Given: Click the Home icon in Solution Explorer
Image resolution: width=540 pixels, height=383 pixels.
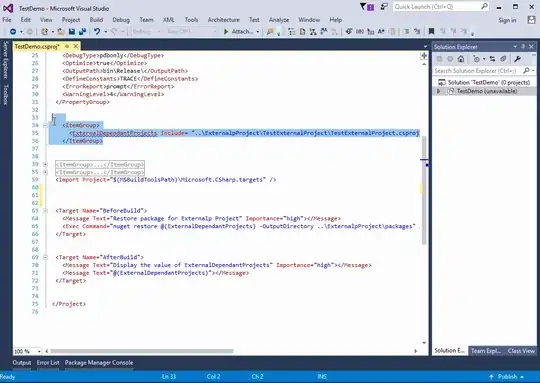Looking at the screenshot, I should [461, 59].
